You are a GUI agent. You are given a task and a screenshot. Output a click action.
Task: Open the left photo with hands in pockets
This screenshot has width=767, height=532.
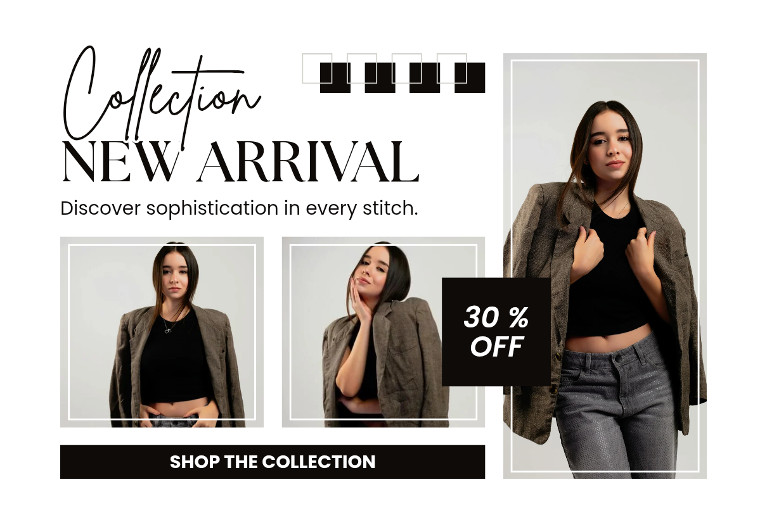162,332
